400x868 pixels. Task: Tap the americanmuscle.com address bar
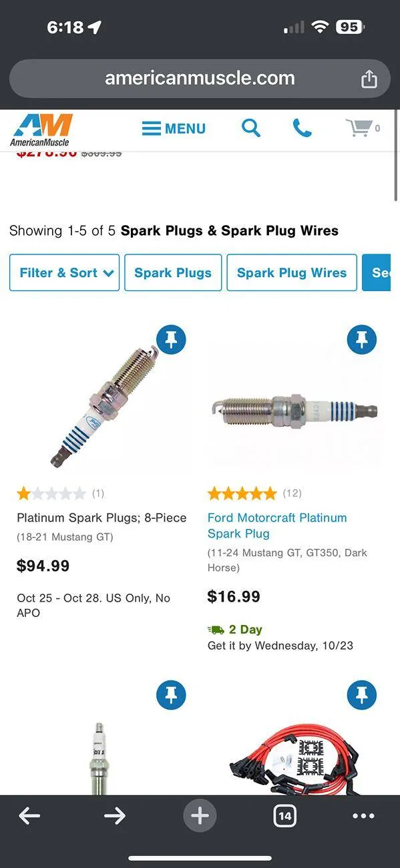point(200,79)
